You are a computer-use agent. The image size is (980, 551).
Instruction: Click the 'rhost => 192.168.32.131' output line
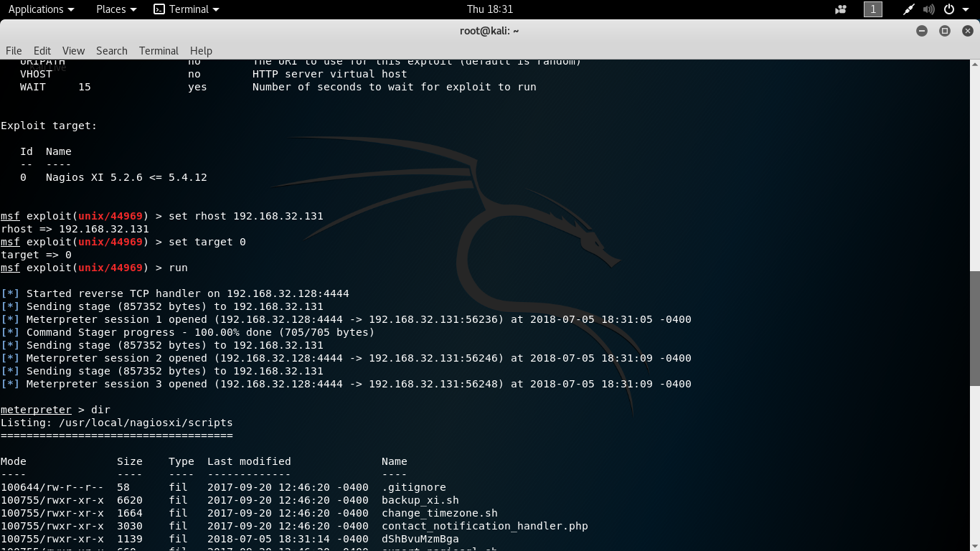tap(75, 229)
